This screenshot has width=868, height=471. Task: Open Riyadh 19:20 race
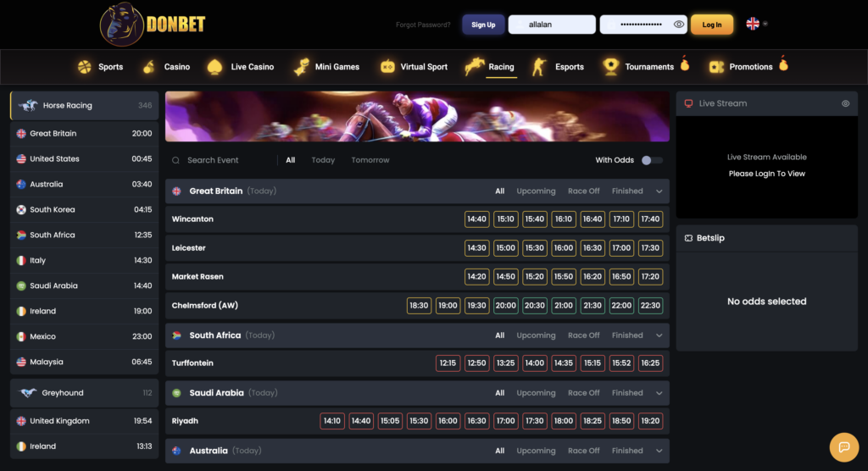[650, 421]
